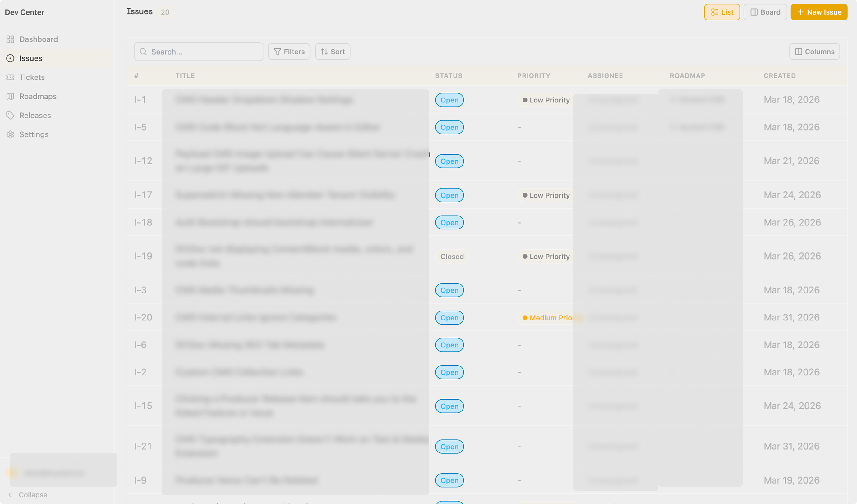Open the Columns chooser

click(814, 52)
